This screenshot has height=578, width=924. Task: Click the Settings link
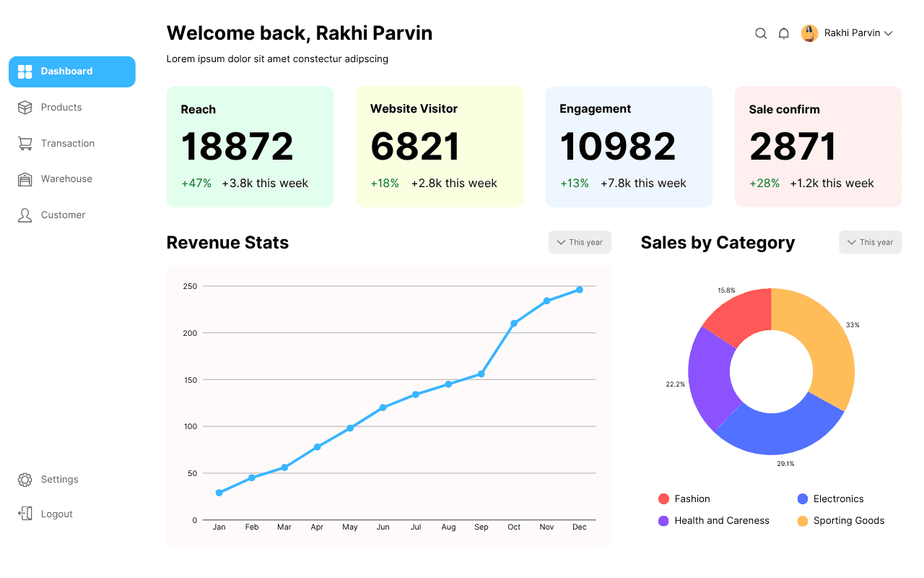pos(60,479)
